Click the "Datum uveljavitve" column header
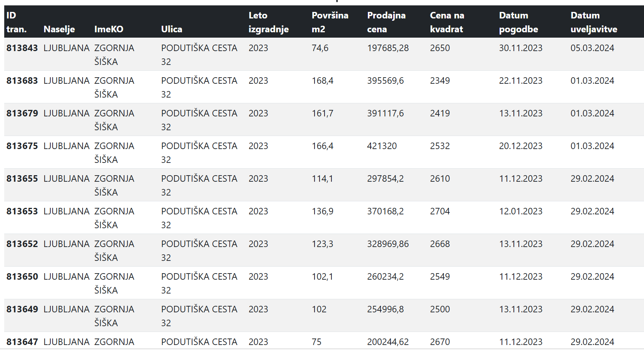The image size is (644, 350). coord(594,22)
